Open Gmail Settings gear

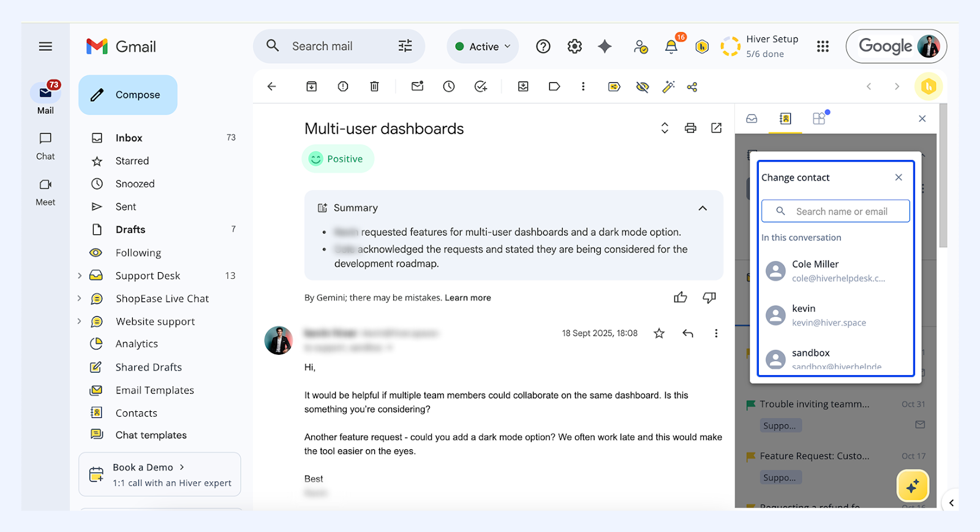(575, 47)
